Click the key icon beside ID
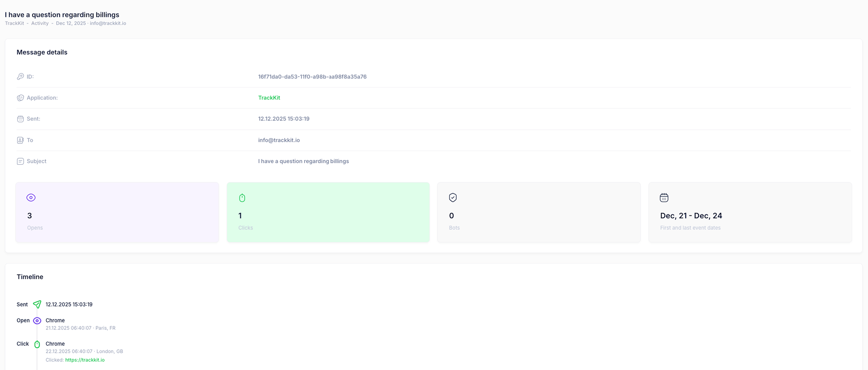 [20, 77]
